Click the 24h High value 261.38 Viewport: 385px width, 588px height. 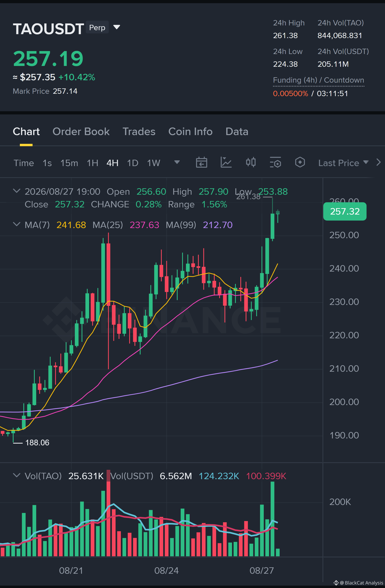[285, 36]
